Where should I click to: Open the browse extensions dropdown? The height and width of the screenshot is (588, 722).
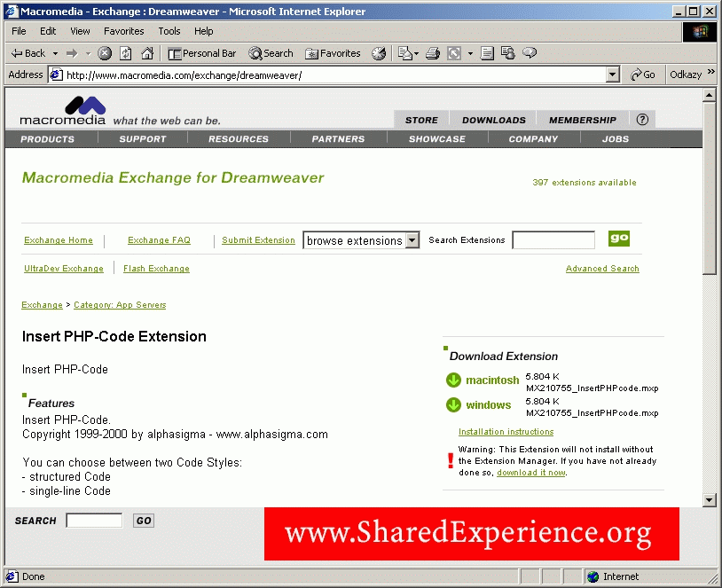tap(362, 240)
